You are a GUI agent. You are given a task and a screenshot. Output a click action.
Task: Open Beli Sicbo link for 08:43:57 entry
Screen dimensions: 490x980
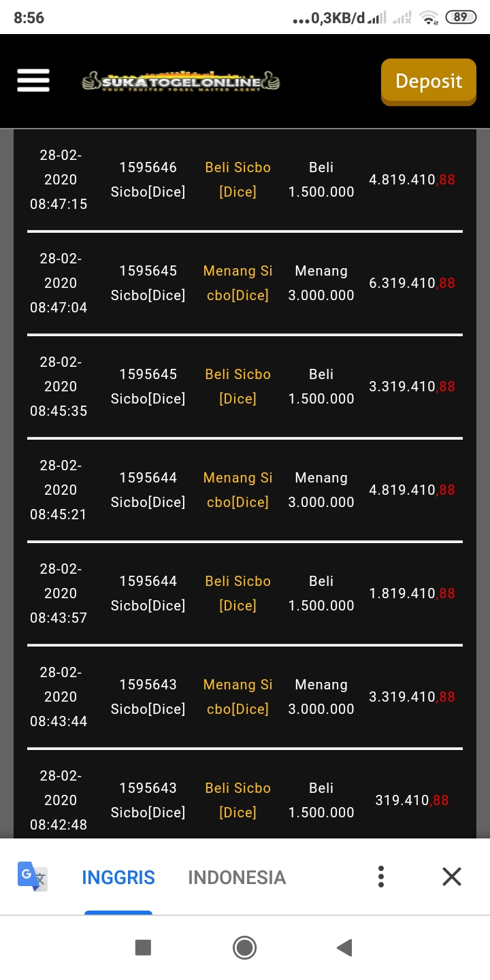pos(238,593)
